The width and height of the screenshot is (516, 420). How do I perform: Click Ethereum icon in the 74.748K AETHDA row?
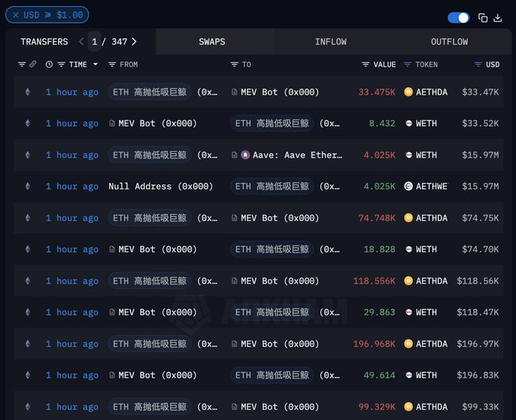click(x=27, y=218)
